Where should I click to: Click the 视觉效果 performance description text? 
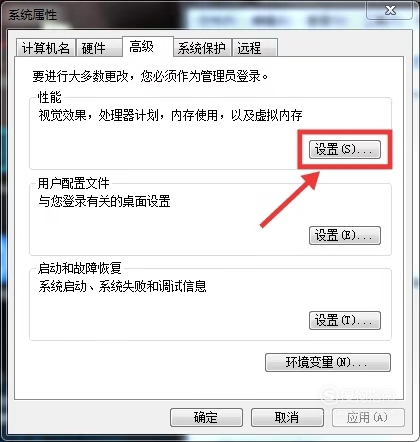tap(170, 116)
